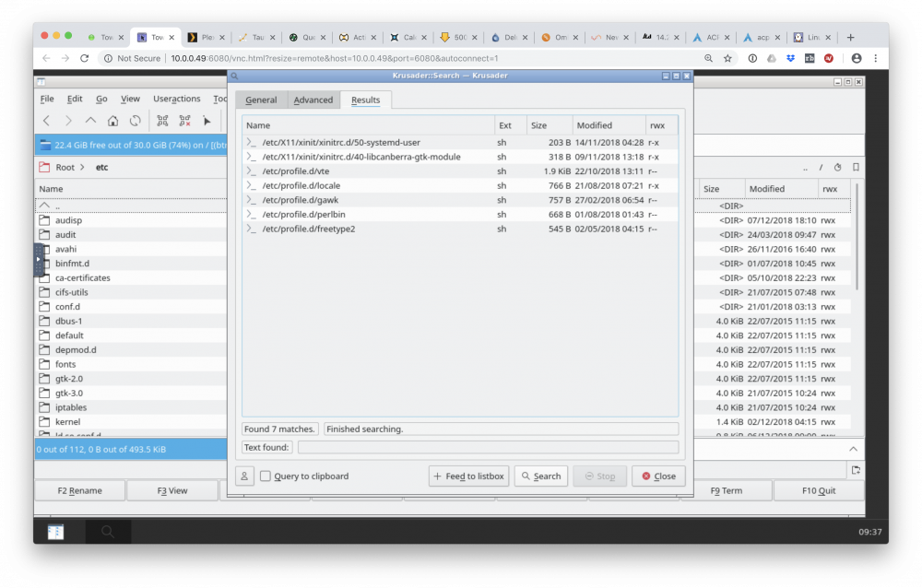Expand the left sidebar handle arrow
Viewport: 922px width, 588px height.
[x=38, y=259]
